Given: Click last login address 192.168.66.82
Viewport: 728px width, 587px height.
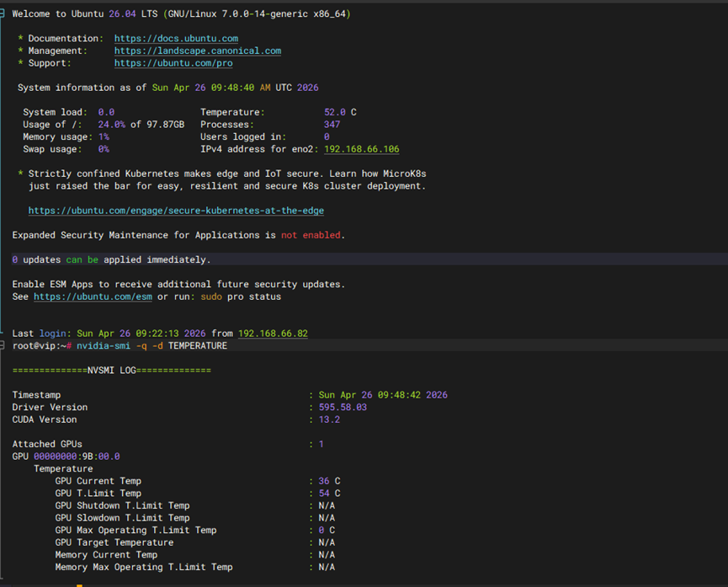Looking at the screenshot, I should click(x=273, y=334).
